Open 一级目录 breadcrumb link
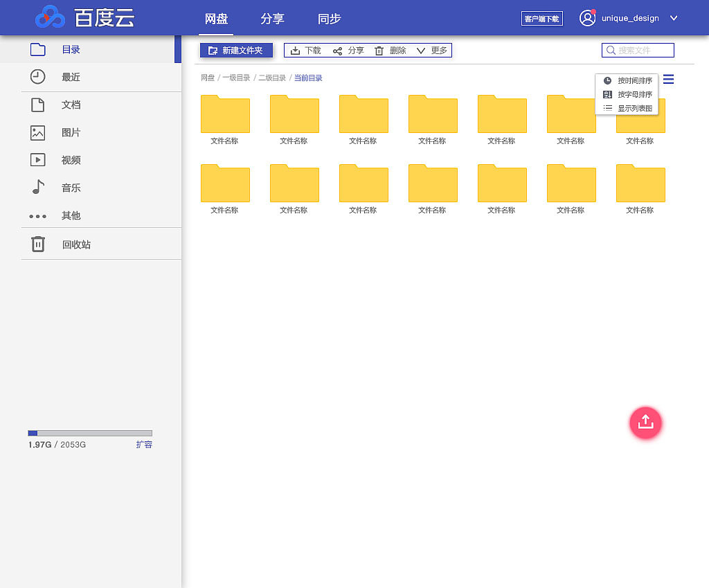Image resolution: width=709 pixels, height=588 pixels. click(x=236, y=78)
